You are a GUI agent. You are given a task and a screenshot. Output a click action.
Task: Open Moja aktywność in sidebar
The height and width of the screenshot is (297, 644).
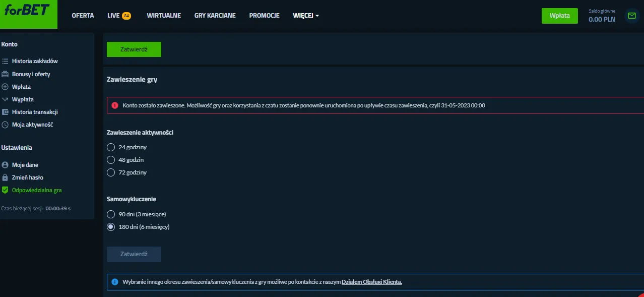(x=33, y=125)
